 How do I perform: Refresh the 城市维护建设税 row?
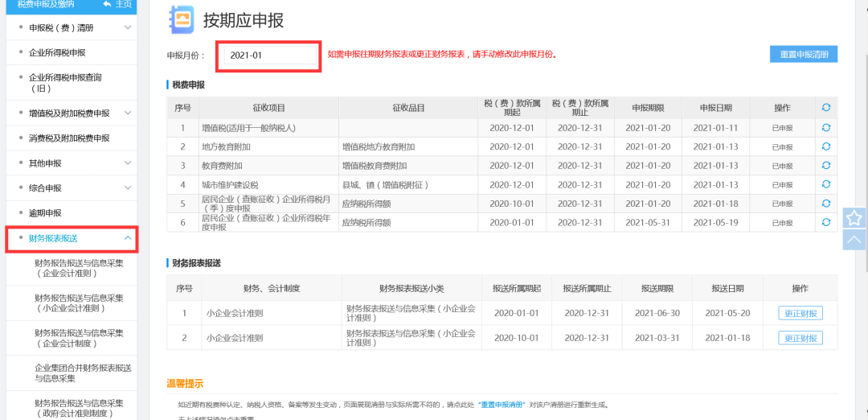click(x=826, y=184)
